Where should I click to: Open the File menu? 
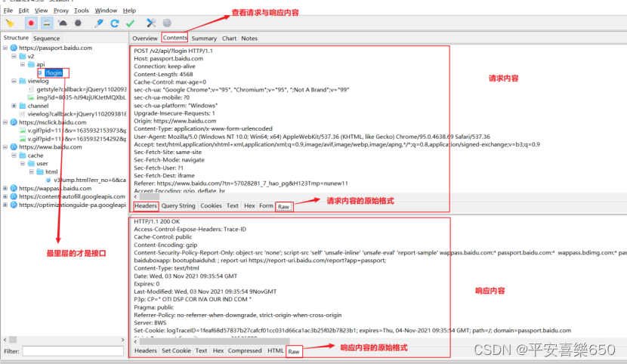[8, 11]
